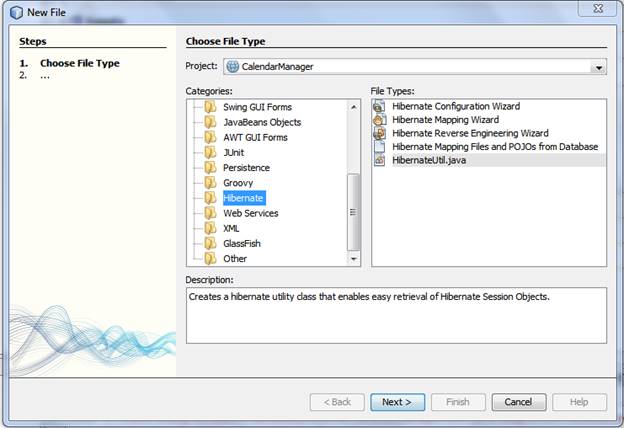Viewport: 624px width, 428px height.
Task: Click Categories scrollbar down arrow
Action: [353, 259]
